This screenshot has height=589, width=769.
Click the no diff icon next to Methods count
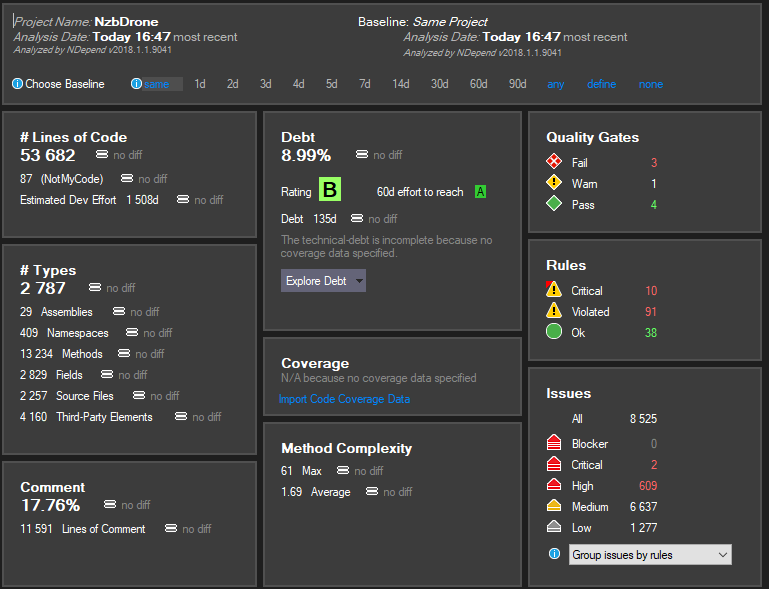[124, 353]
